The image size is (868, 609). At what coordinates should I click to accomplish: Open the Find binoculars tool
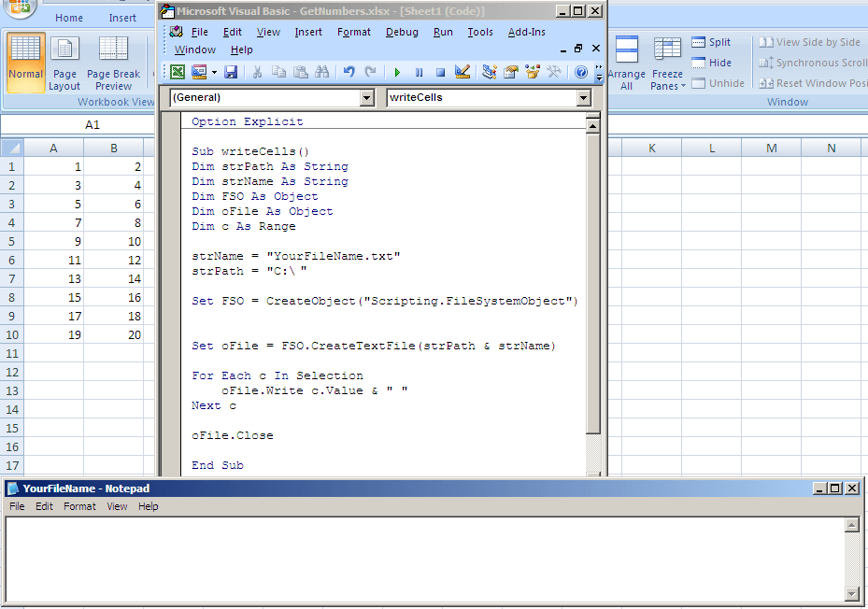tap(322, 72)
